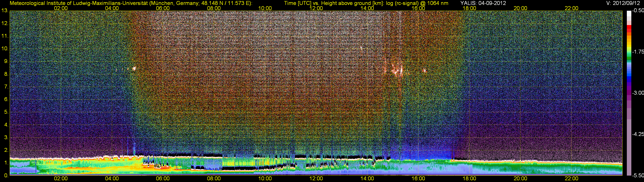Click the '14:00' label on the bottom time axis
Screen dimensions: 644x182
click(x=367, y=179)
